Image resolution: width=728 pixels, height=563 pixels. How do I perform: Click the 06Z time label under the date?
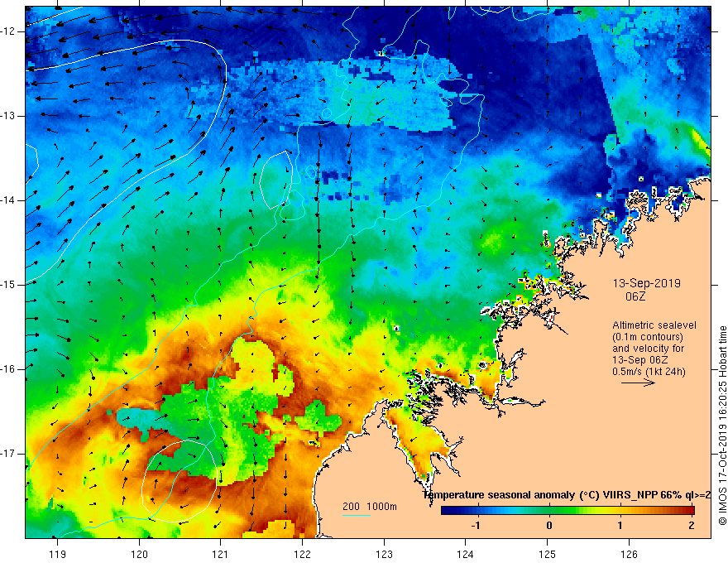tap(635, 296)
